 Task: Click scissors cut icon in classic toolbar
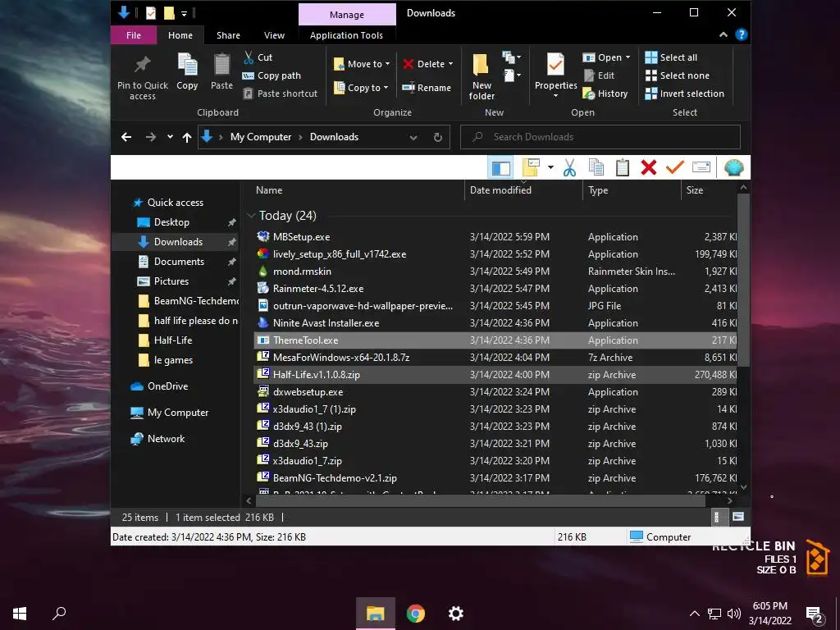point(569,167)
